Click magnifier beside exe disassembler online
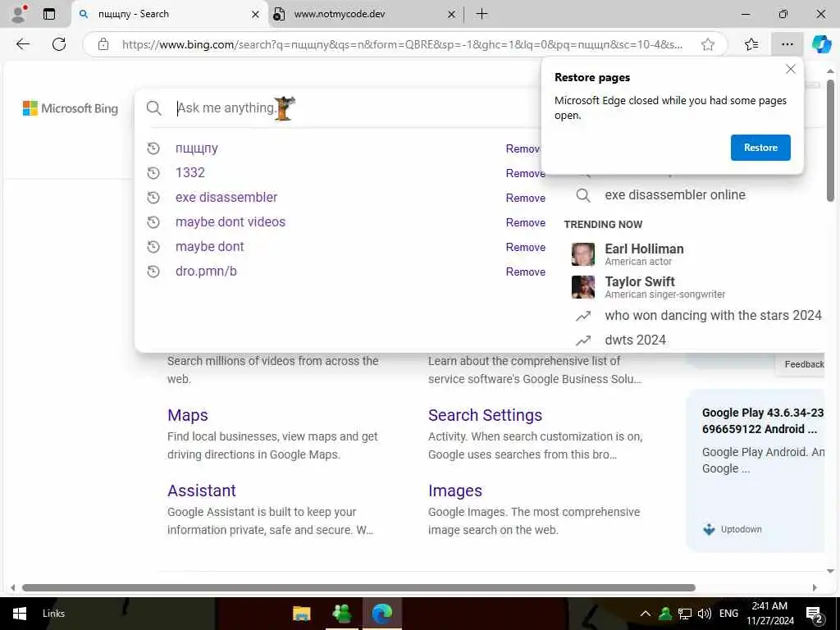Screen dimensions: 840x630 pyautogui.click(x=583, y=195)
